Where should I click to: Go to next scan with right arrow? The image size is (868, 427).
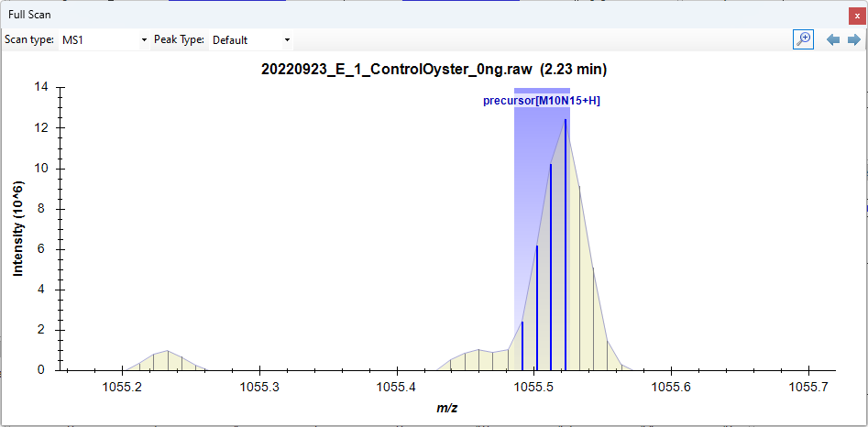853,39
